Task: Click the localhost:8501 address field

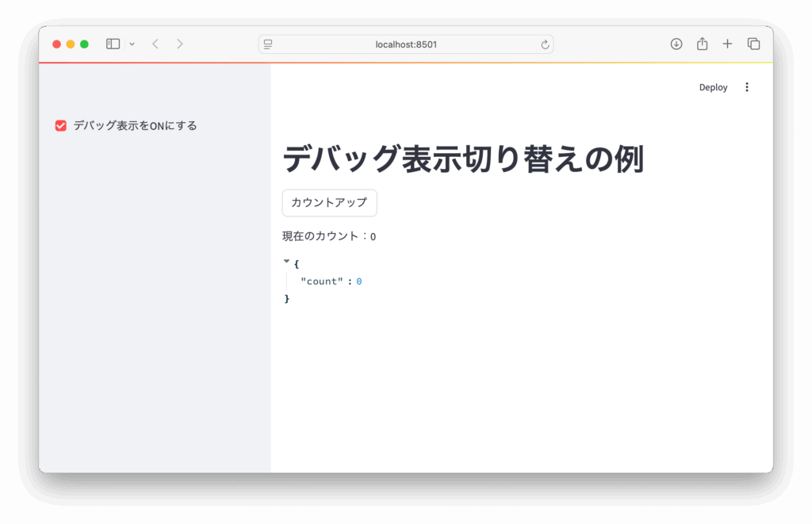Action: [406, 44]
